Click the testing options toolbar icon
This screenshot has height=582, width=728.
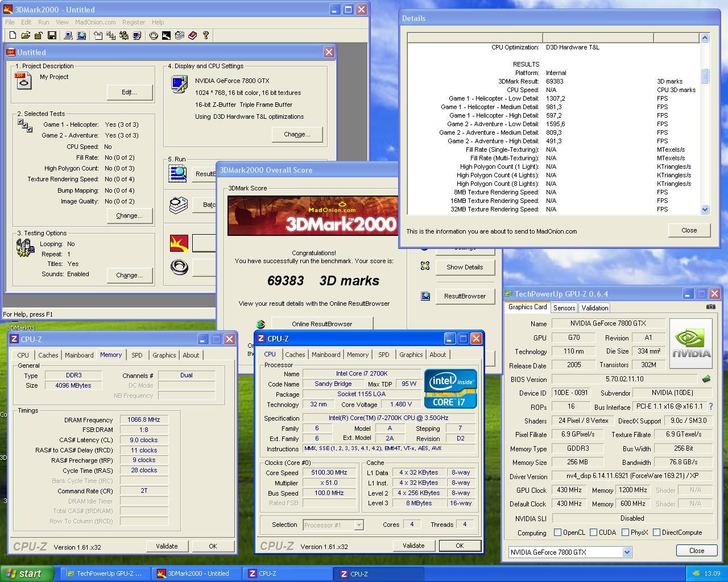tap(124, 35)
